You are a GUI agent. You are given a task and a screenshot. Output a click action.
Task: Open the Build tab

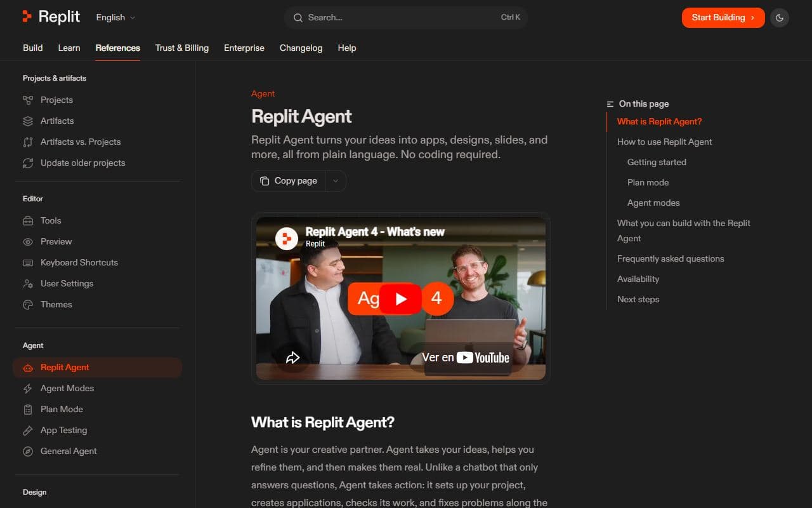click(33, 48)
